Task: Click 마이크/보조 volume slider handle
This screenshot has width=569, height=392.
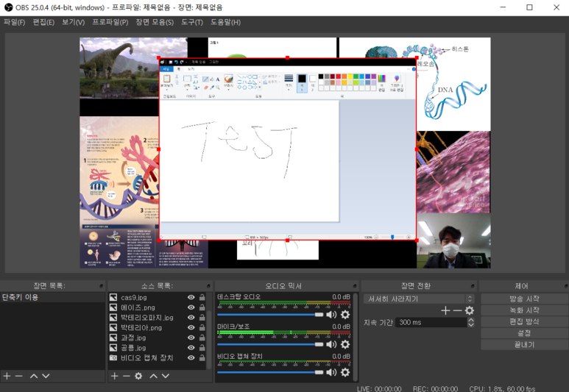Action: [x=319, y=344]
